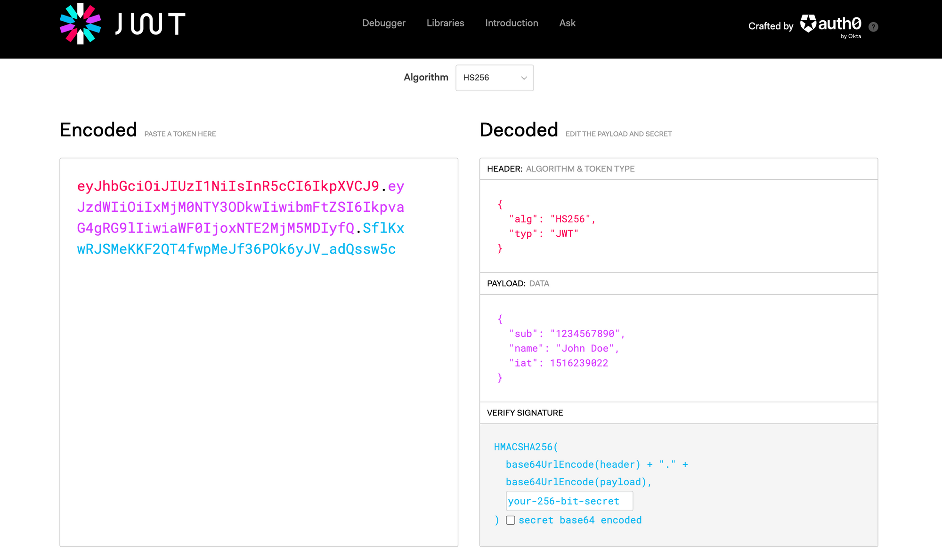Click the payload name John Doe line

[x=563, y=348]
